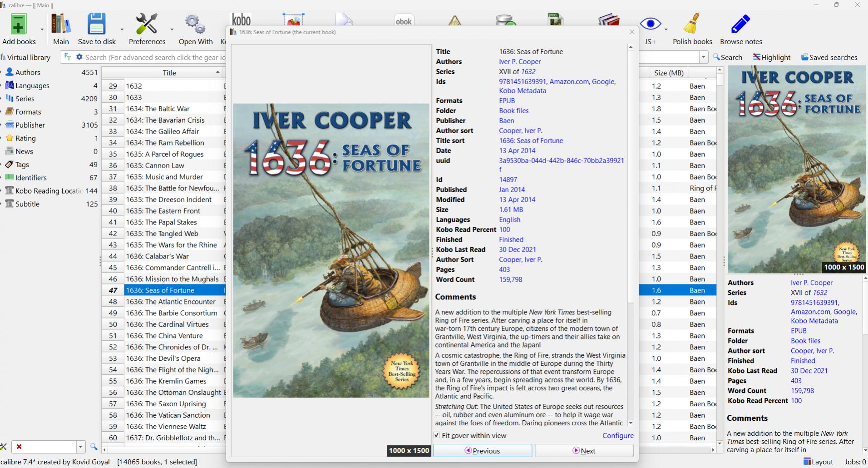The width and height of the screenshot is (868, 468).
Task: Select the book 1636: The Kremlin Games
Action: [x=166, y=381]
